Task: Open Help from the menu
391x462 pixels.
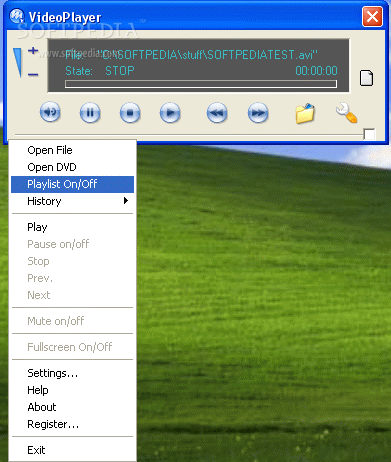Action: click(72, 390)
